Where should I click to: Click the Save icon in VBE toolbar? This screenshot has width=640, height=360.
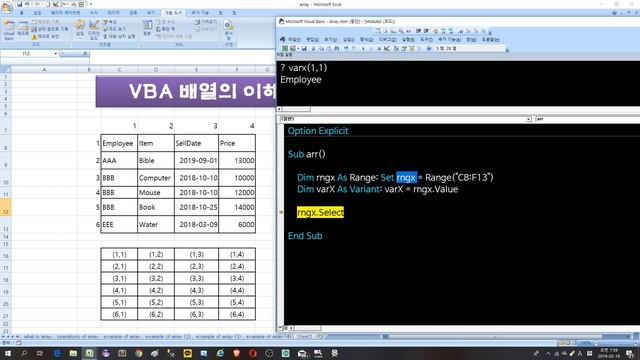coord(304,48)
